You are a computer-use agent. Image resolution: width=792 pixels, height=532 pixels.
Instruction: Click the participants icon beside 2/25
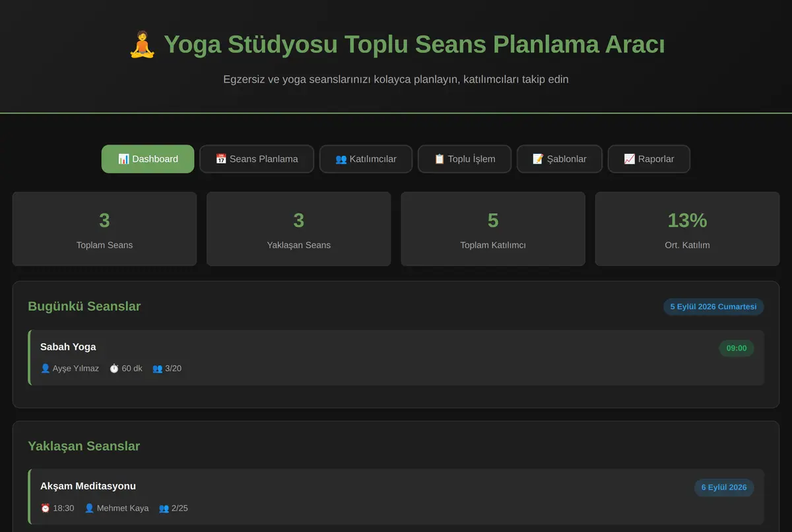point(164,508)
